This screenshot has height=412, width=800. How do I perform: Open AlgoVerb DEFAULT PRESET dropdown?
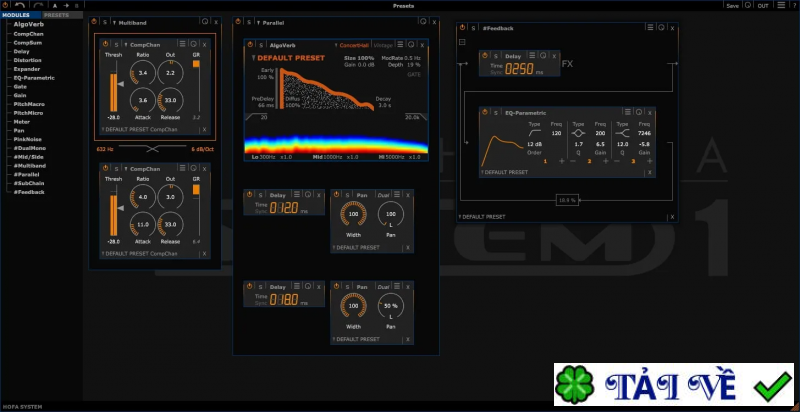coord(288,58)
